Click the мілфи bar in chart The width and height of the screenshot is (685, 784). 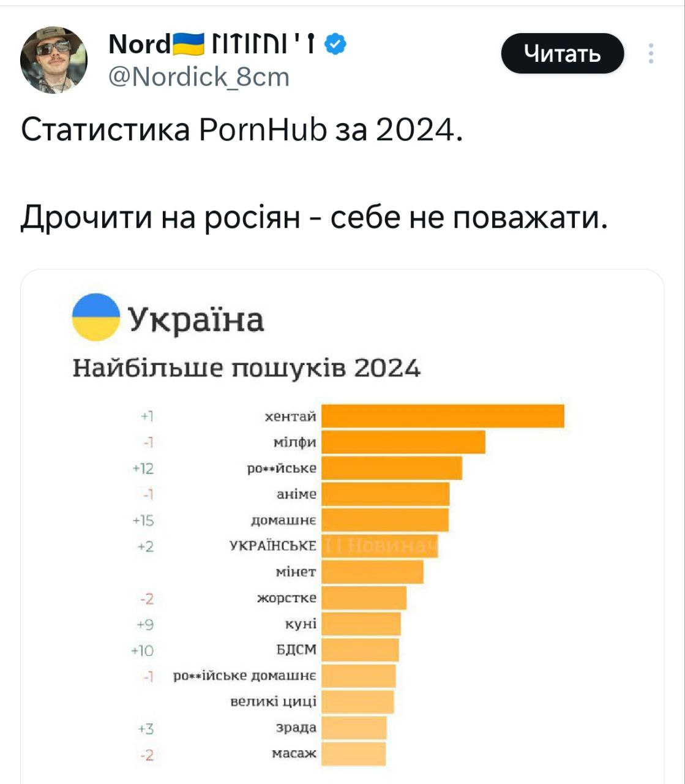pos(403,442)
